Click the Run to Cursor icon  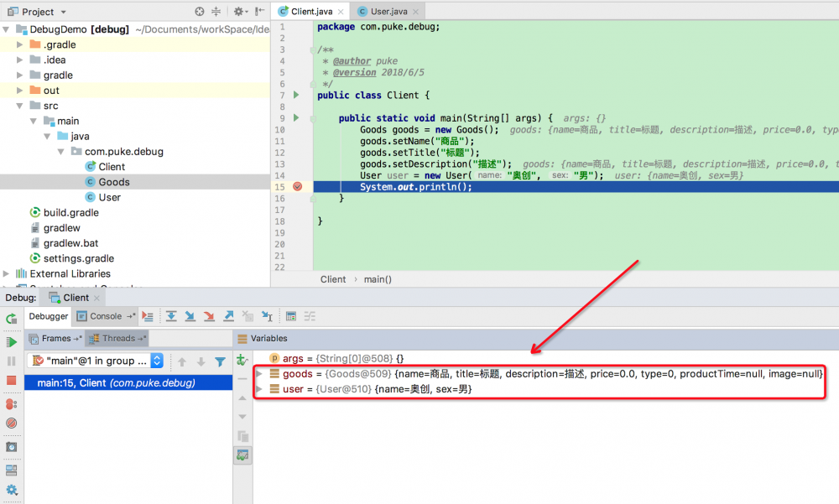(267, 316)
